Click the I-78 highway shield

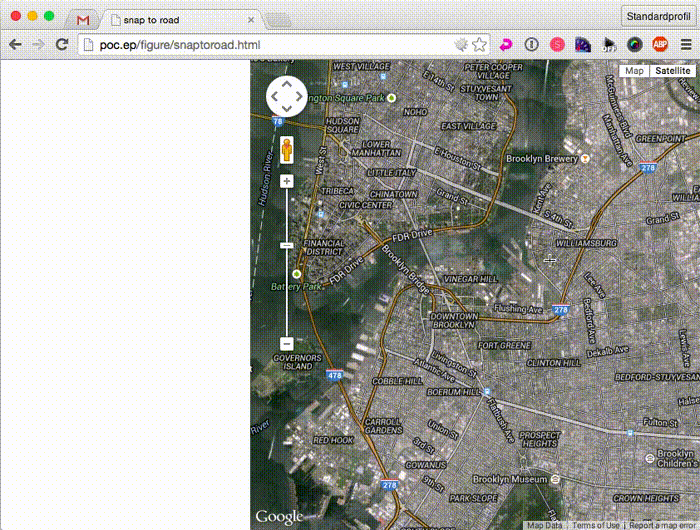coord(278,121)
